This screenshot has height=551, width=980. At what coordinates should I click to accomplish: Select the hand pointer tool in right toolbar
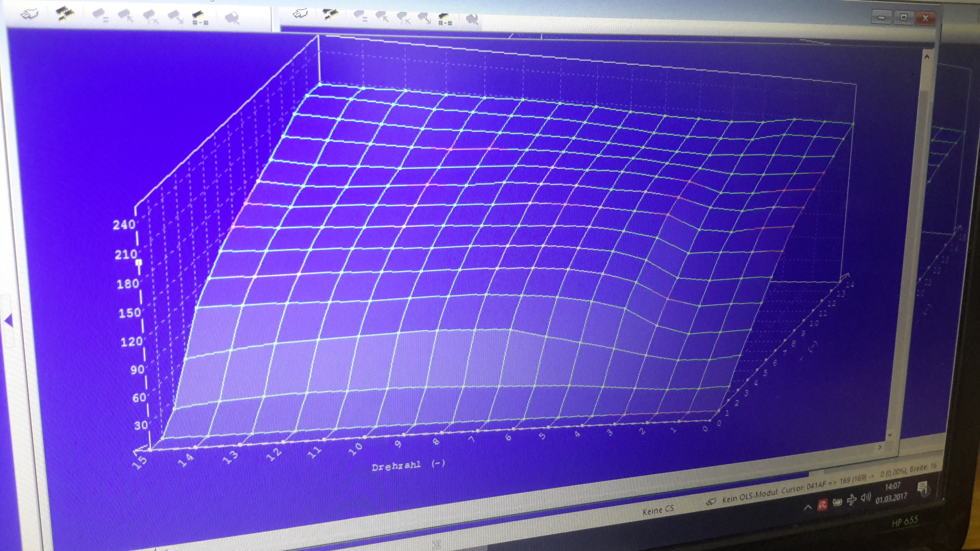pyautogui.click(x=301, y=13)
